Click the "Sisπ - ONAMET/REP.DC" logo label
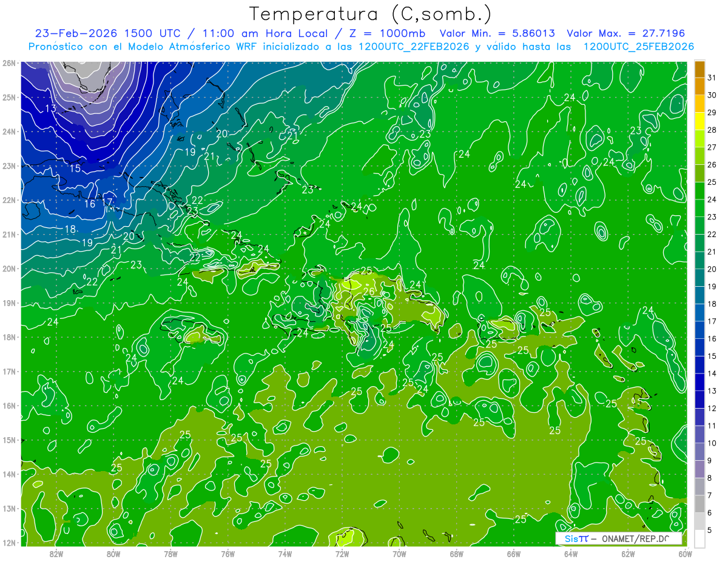Image resolution: width=728 pixels, height=562 pixels. point(618,538)
